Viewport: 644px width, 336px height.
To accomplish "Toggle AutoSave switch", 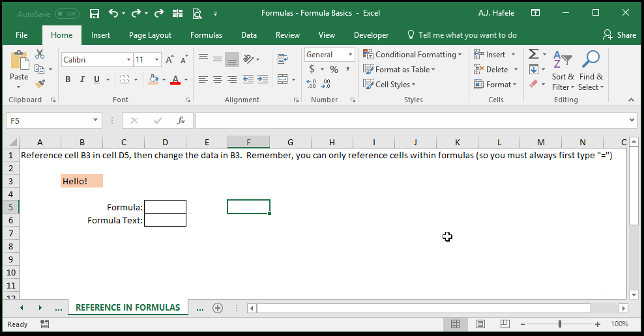I will [x=67, y=14].
